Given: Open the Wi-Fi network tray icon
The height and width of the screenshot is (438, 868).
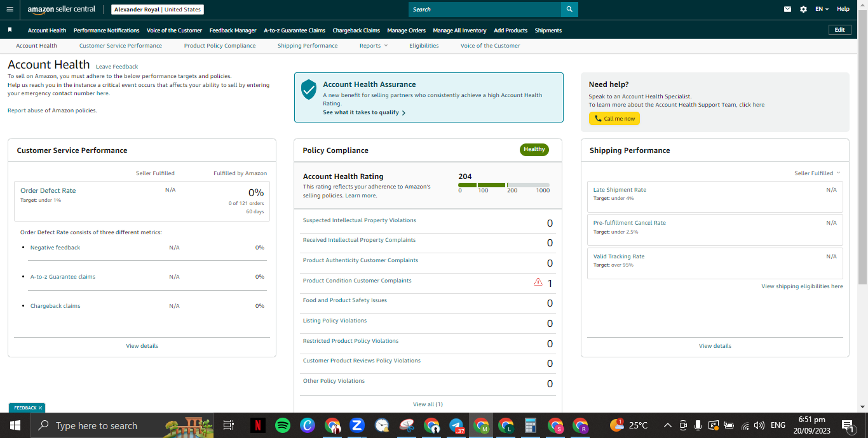Looking at the screenshot, I should click(x=745, y=425).
